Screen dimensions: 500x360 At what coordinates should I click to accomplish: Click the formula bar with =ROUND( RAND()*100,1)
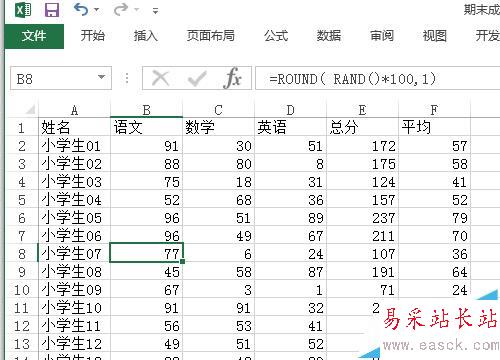(377, 79)
